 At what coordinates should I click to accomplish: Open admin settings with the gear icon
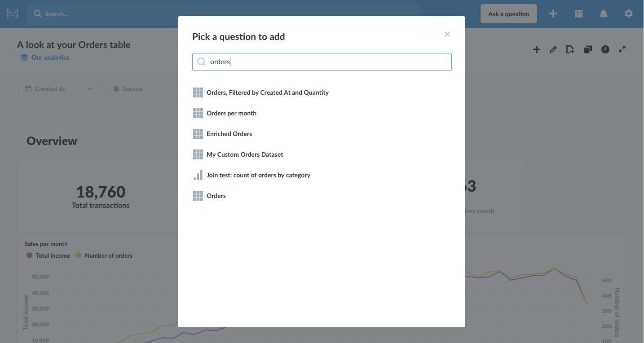[x=628, y=13]
